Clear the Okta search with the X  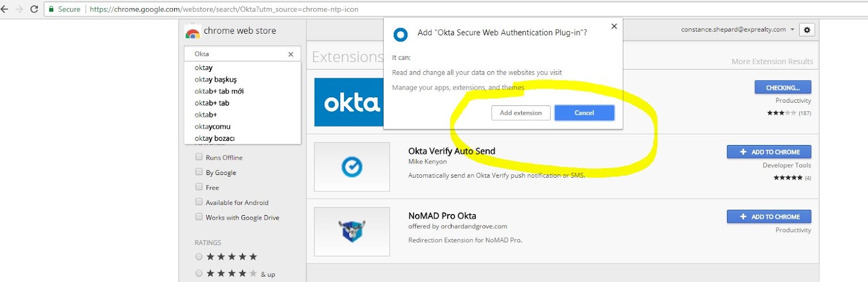pos(291,54)
